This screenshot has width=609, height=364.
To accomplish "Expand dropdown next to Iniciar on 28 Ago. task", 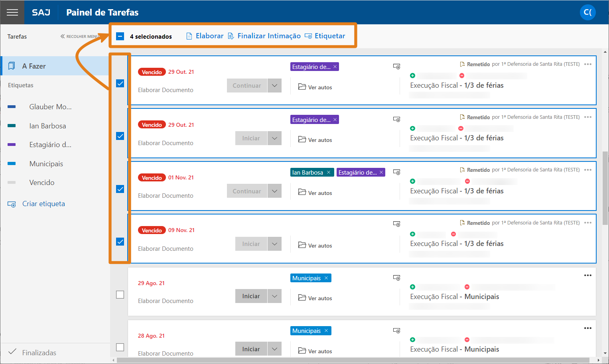I will coord(274,349).
